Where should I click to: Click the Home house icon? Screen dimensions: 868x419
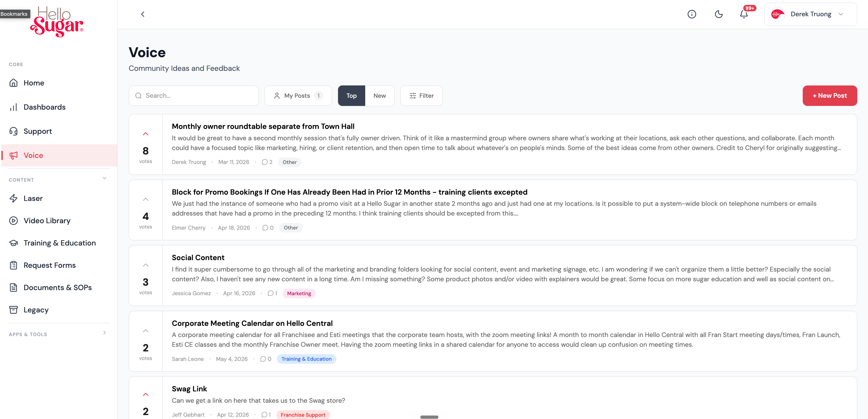point(13,83)
